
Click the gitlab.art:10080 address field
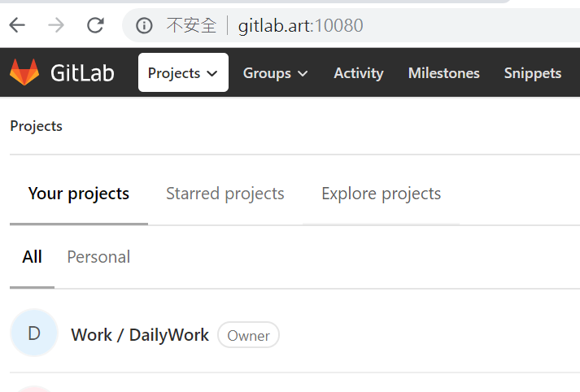(x=300, y=25)
